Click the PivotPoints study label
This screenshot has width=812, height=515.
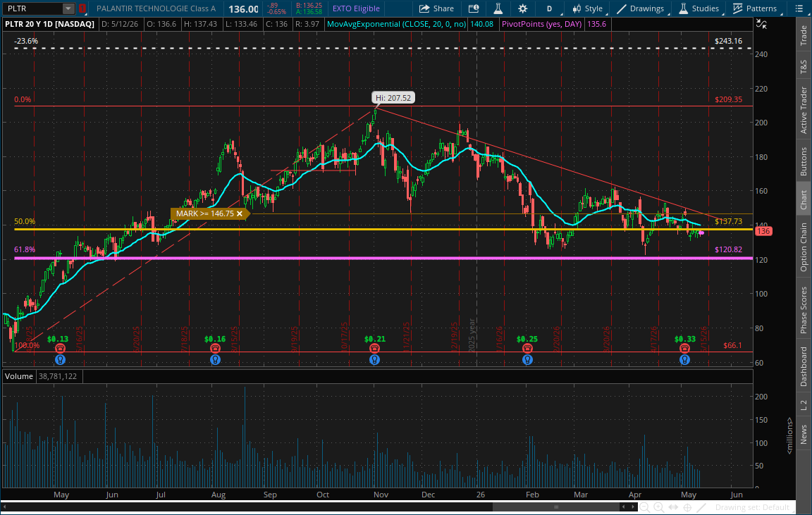tap(541, 24)
